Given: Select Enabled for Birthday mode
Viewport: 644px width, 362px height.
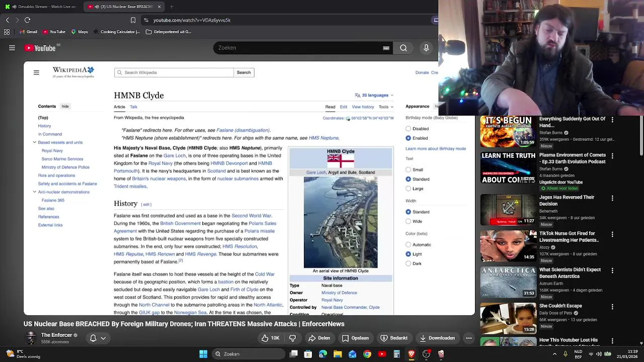Looking at the screenshot, I should point(409,138).
